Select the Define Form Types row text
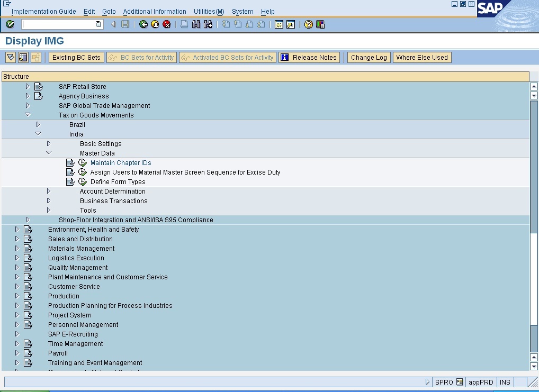The height and width of the screenshot is (392, 539). [x=118, y=182]
